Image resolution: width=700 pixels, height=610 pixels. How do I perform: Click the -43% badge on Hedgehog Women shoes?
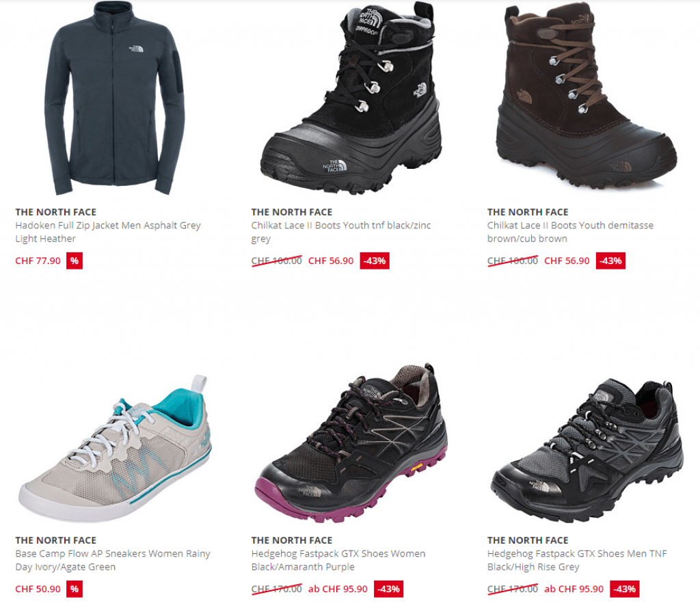388,589
